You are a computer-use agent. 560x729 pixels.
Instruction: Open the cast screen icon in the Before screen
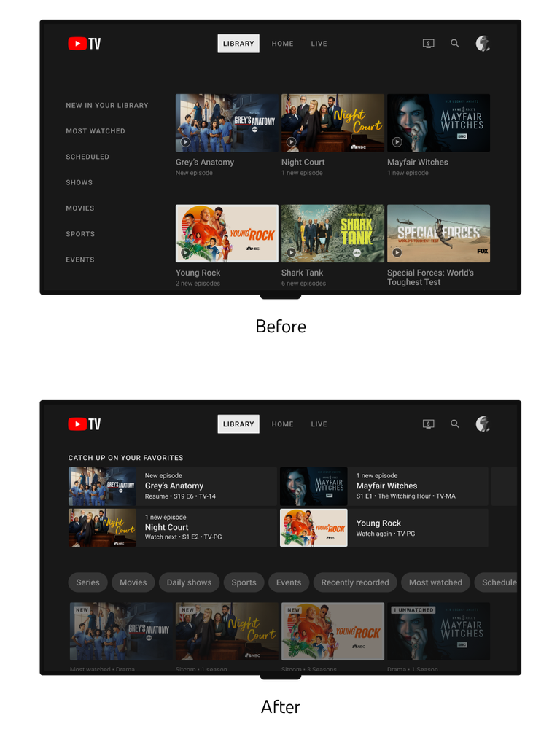point(428,44)
